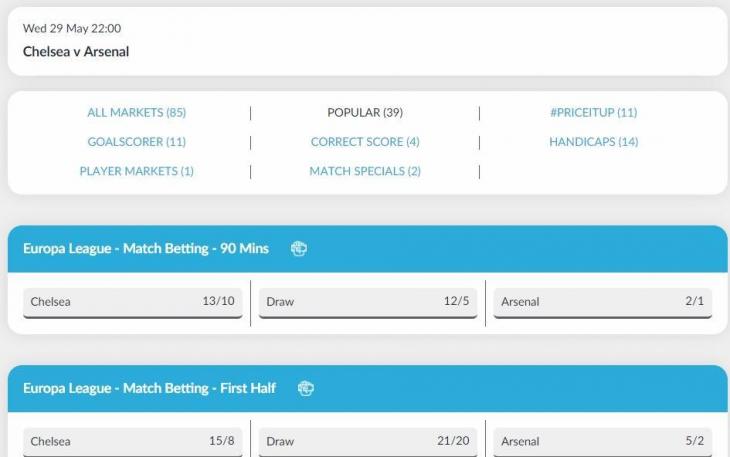
Task: Go to PLAYER MARKETS (1)
Action: 137,171
